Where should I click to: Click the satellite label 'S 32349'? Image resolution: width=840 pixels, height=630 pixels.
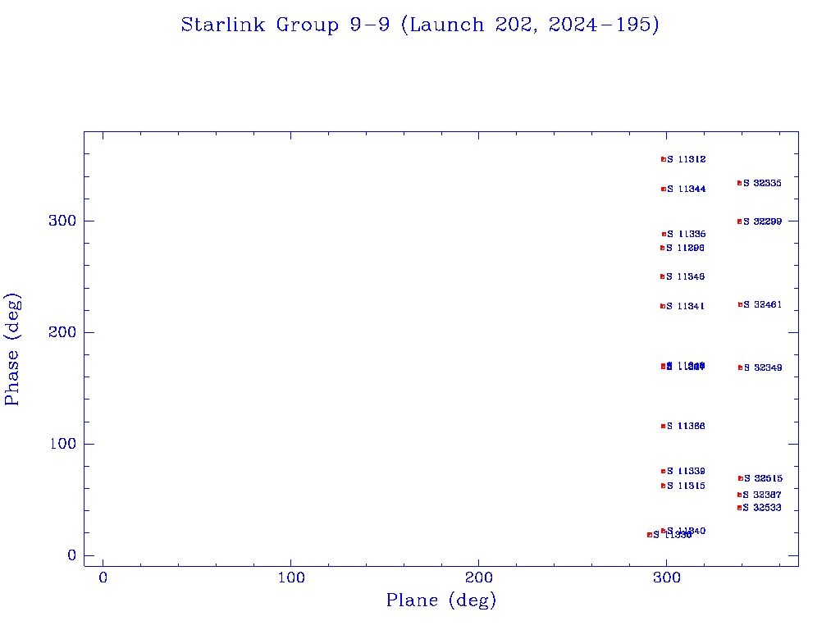coord(763,367)
